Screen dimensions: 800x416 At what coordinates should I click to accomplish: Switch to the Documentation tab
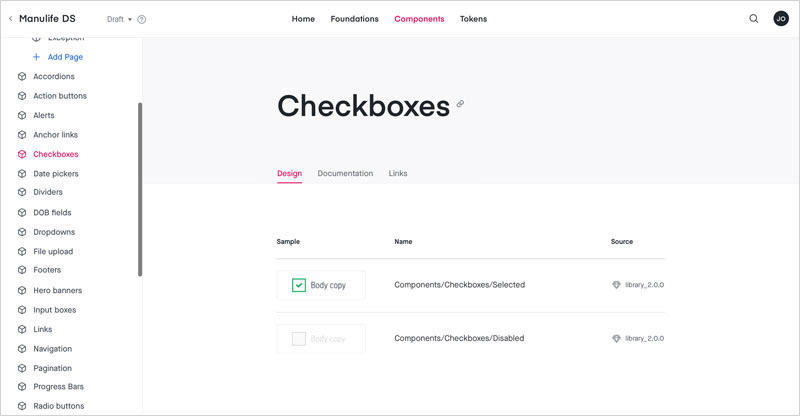(x=345, y=174)
